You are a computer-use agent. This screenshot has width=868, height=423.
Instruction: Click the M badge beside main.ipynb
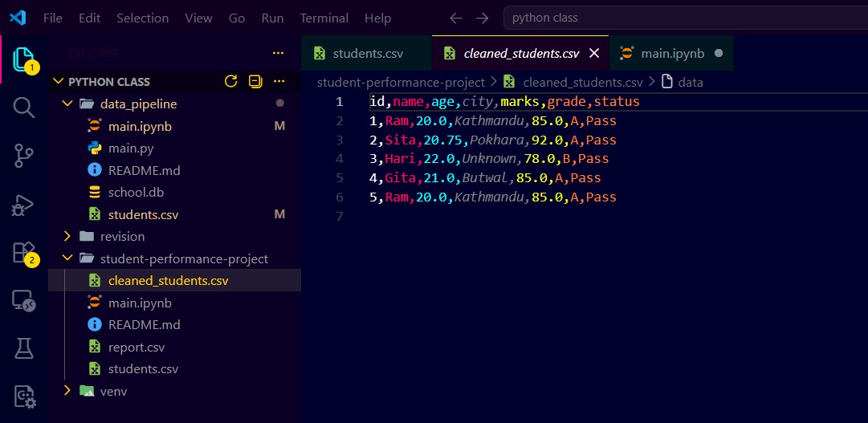point(279,126)
